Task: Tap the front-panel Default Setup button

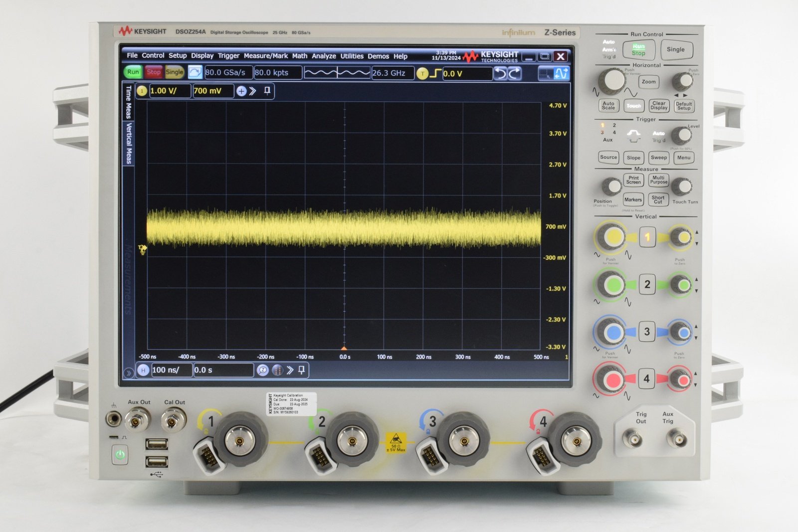Action: [x=684, y=106]
